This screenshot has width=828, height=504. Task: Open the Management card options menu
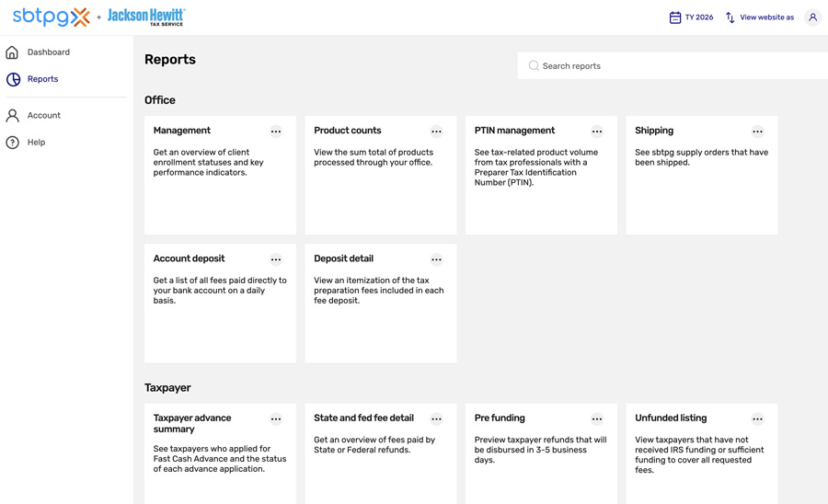(x=276, y=132)
